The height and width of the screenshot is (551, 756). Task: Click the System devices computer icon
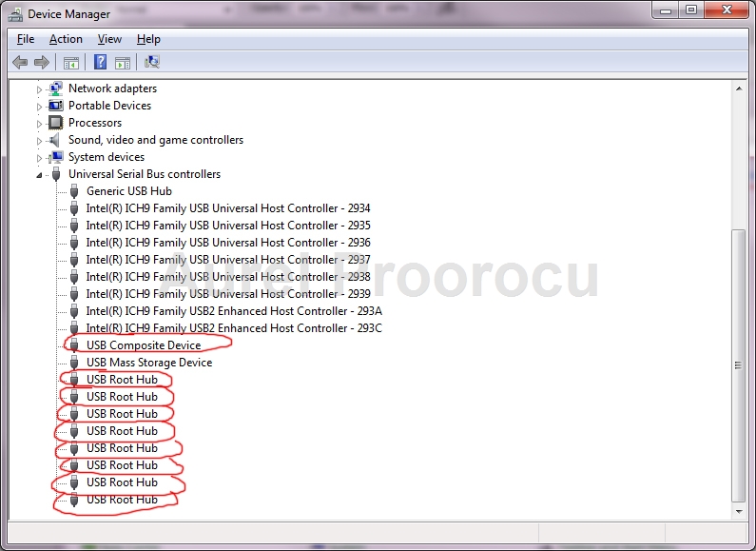[56, 157]
